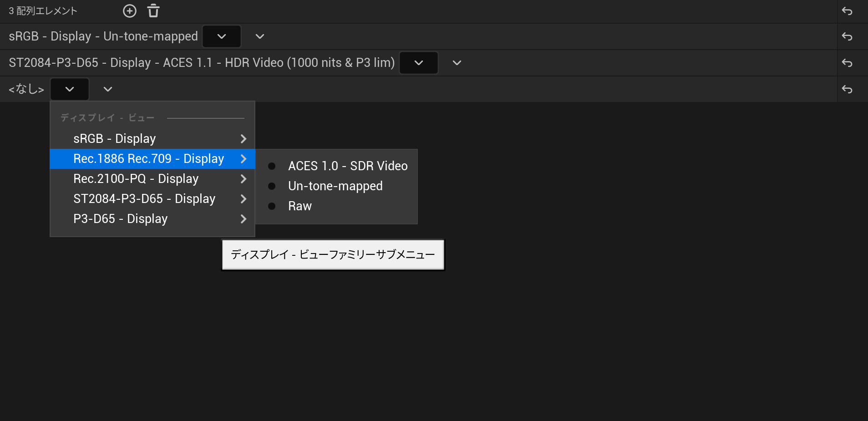Reset the array header row to default

tap(847, 11)
